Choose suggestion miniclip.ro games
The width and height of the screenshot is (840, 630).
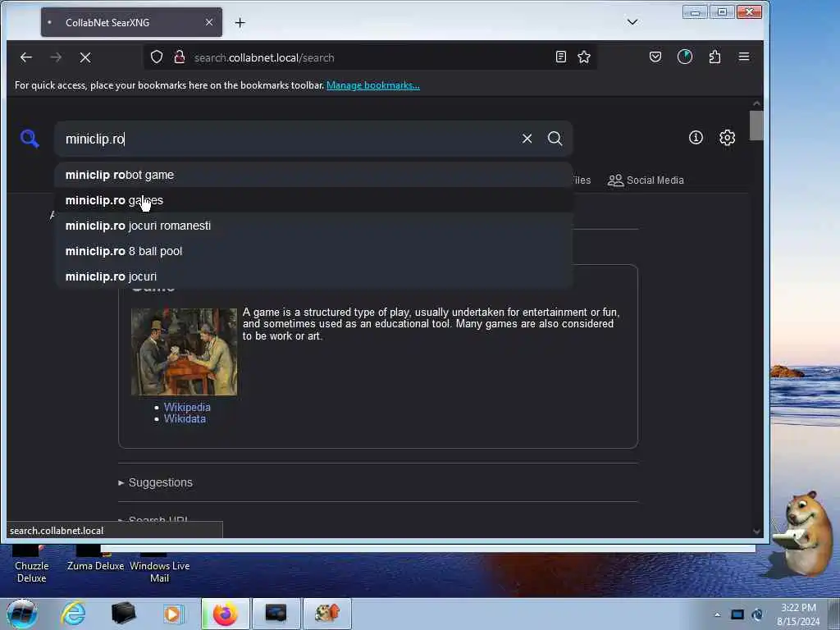point(313,200)
